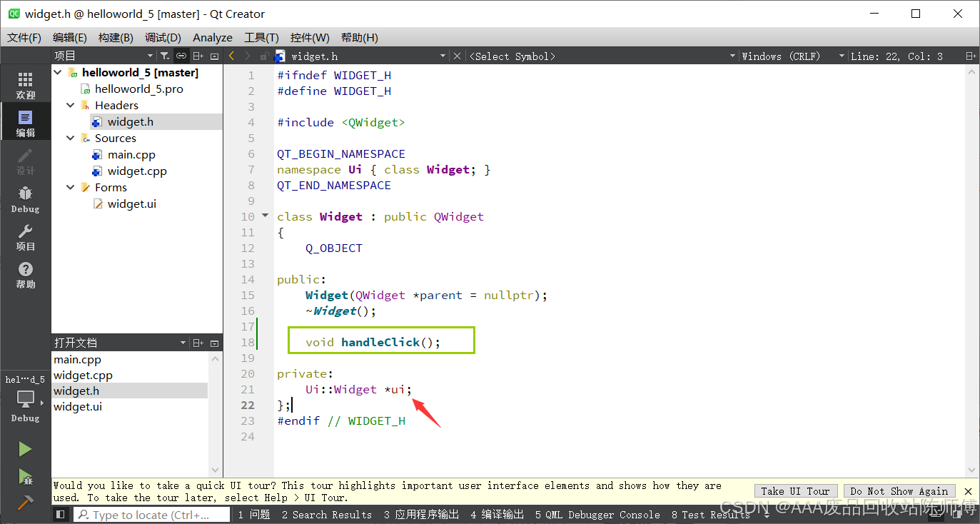Select widget.cpp in Sources tree

137,171
